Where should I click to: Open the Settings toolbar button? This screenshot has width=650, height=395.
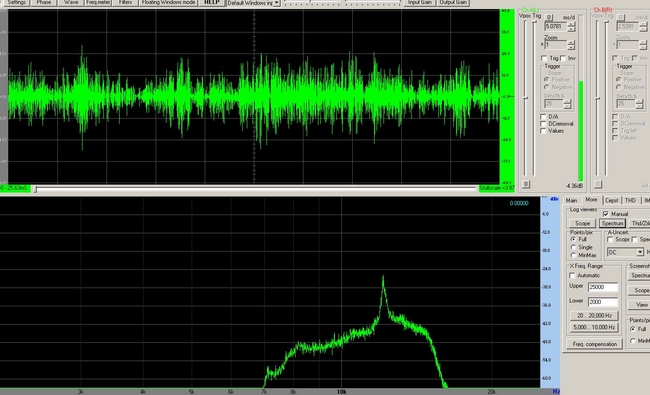coord(17,2)
